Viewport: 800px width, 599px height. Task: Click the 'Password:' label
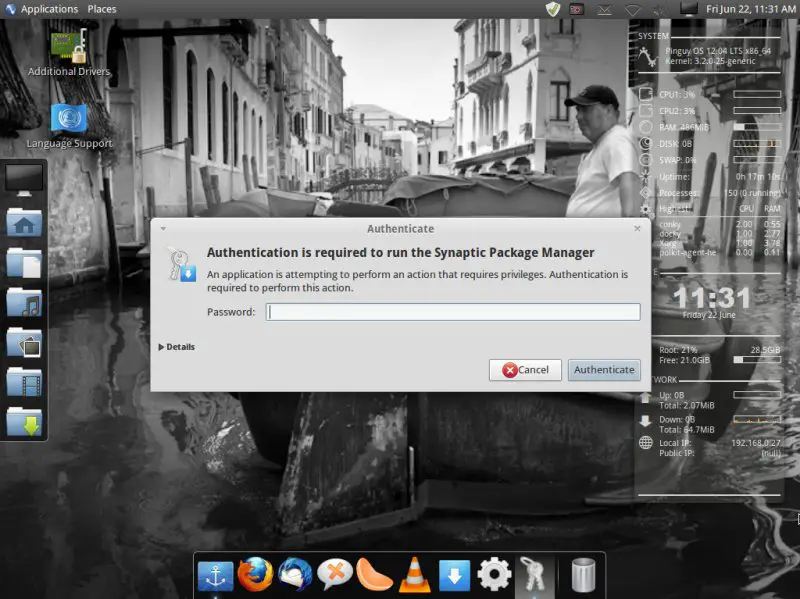[x=231, y=312]
